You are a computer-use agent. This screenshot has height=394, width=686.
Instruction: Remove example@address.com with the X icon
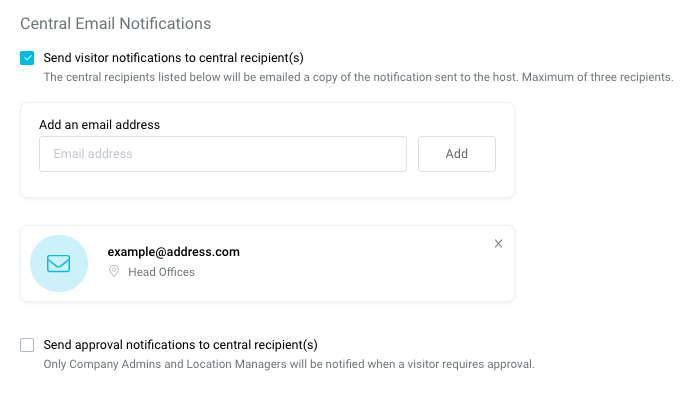coord(498,244)
